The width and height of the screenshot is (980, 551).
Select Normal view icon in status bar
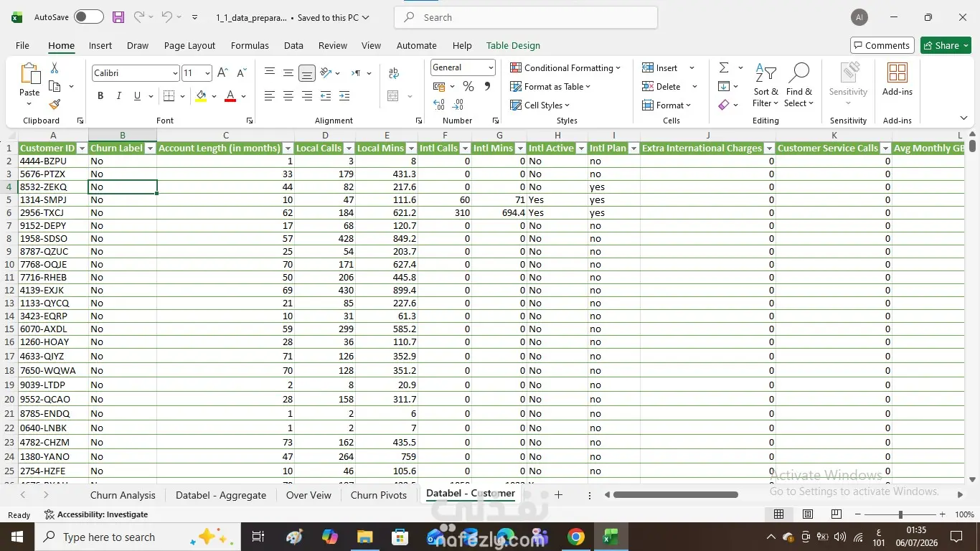coord(778,514)
